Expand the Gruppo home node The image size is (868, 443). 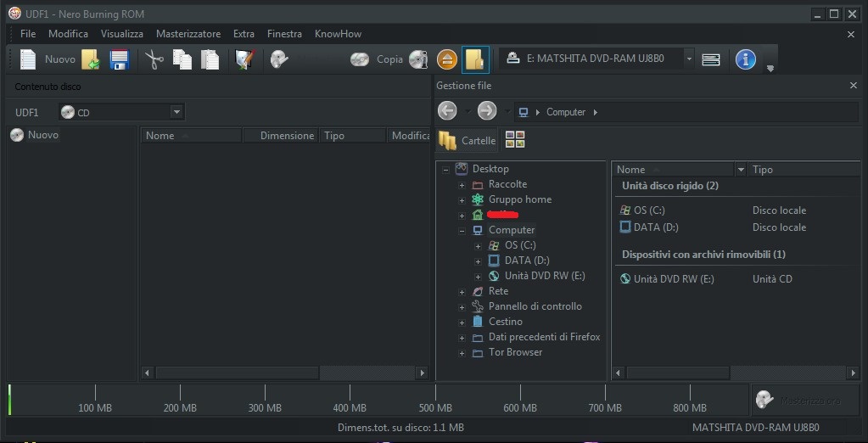click(462, 200)
